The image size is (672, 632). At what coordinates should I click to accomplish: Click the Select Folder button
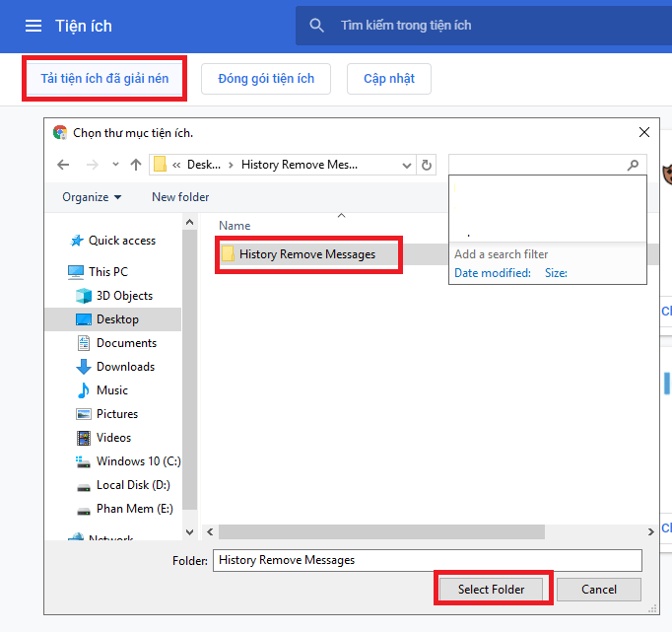(491, 590)
